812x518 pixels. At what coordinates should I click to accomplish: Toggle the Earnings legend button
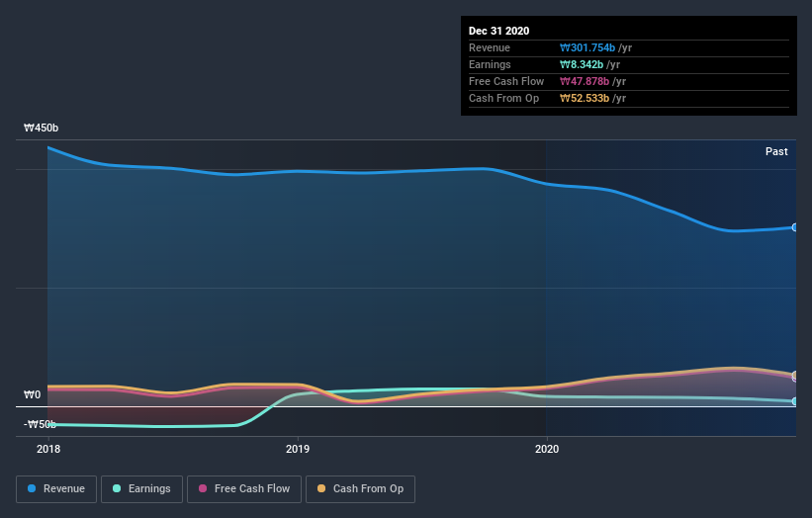[141, 489]
